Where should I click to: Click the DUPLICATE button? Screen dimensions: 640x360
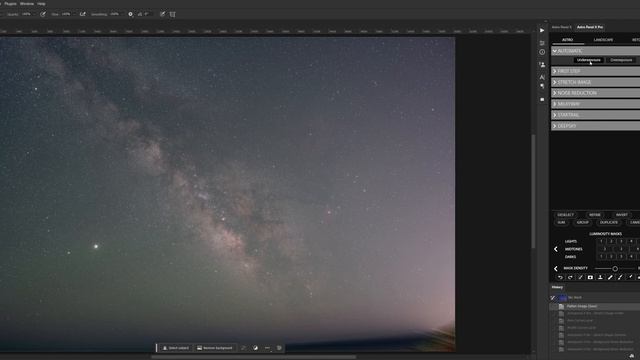click(x=609, y=222)
